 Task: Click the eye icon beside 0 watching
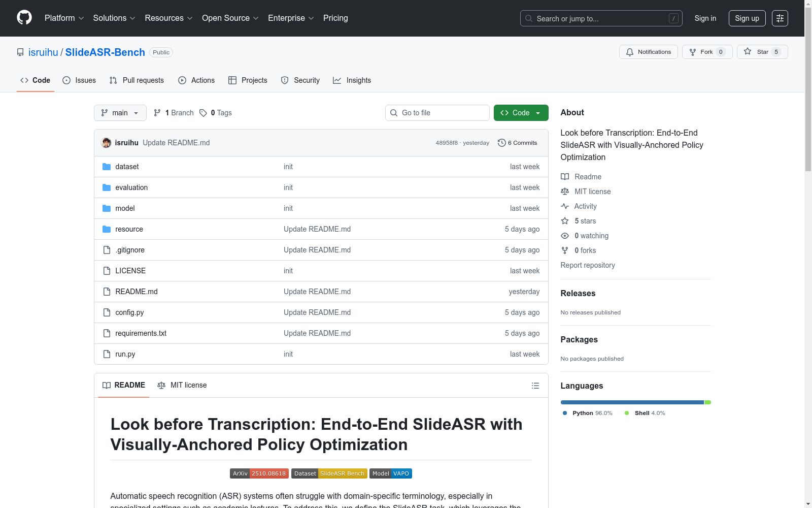565,236
